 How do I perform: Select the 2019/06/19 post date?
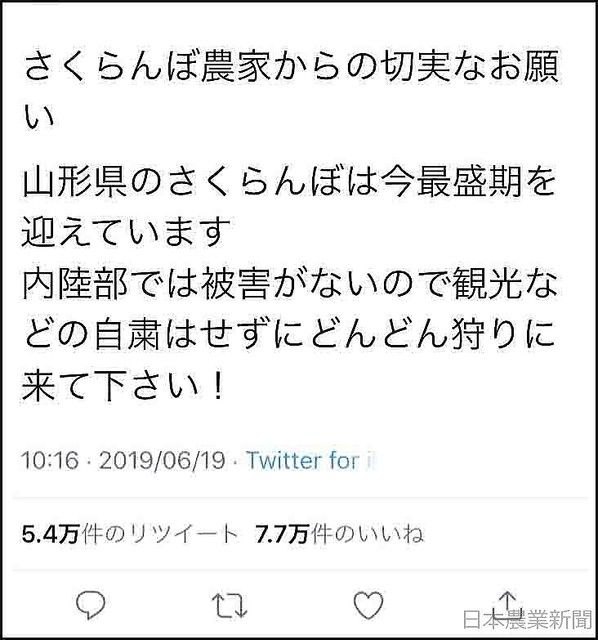(x=162, y=461)
